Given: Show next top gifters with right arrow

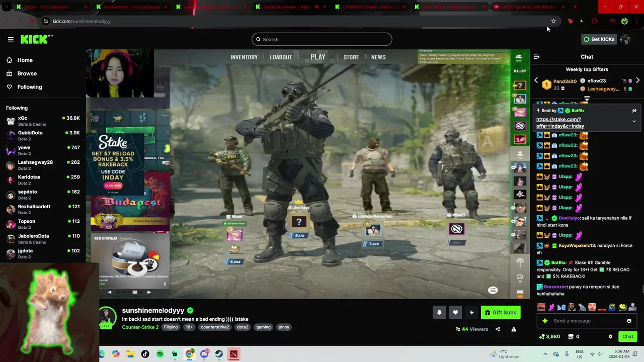Looking at the screenshot, I should pos(637,80).
